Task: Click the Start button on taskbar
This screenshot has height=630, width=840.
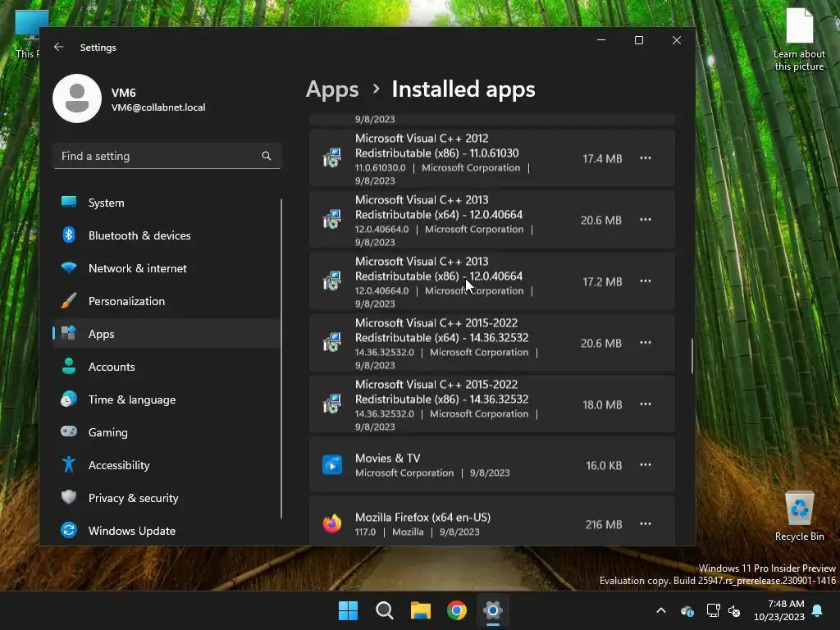Action: [x=348, y=610]
